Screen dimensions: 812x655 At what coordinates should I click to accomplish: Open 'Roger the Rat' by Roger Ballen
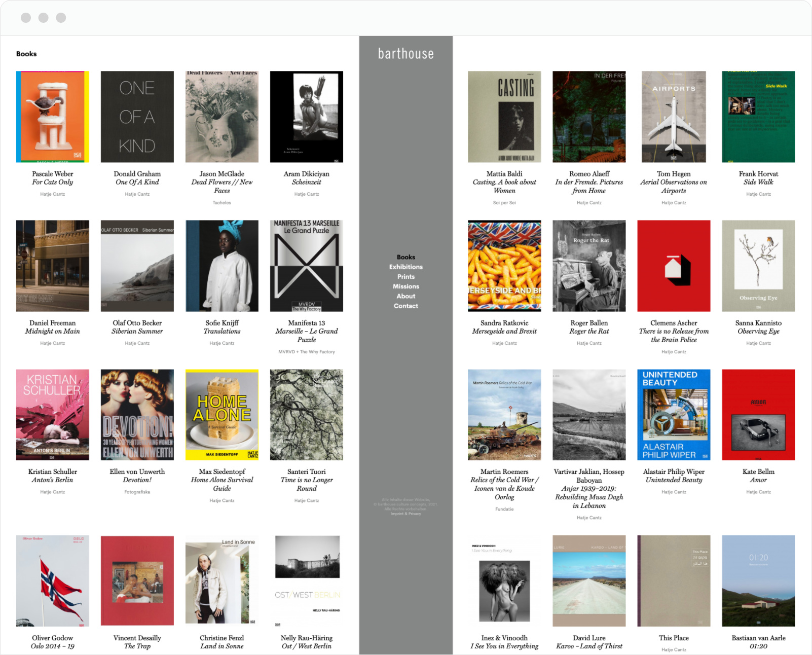click(x=589, y=265)
